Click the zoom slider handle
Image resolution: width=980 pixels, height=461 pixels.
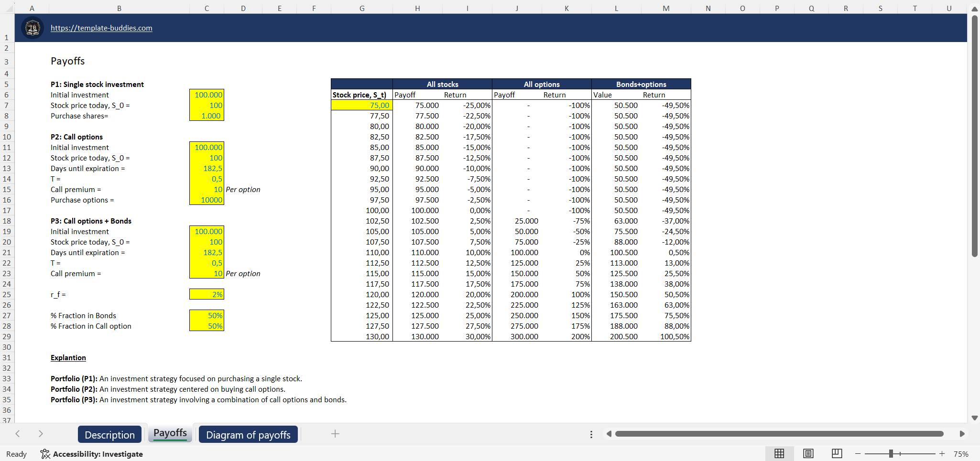click(x=891, y=454)
